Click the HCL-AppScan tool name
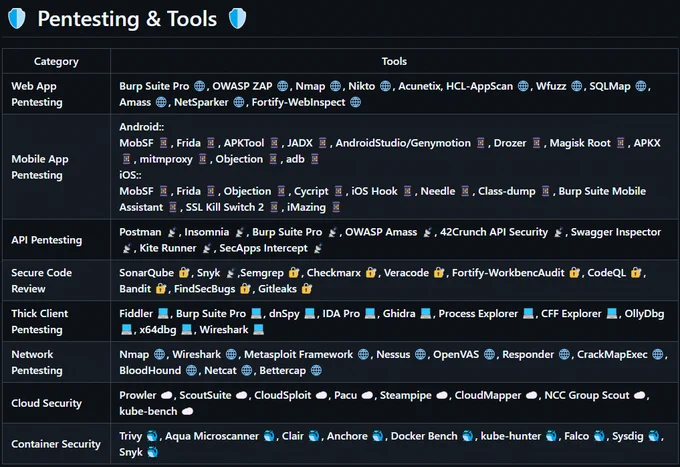Screen dimensions: 680x467 coord(479,86)
